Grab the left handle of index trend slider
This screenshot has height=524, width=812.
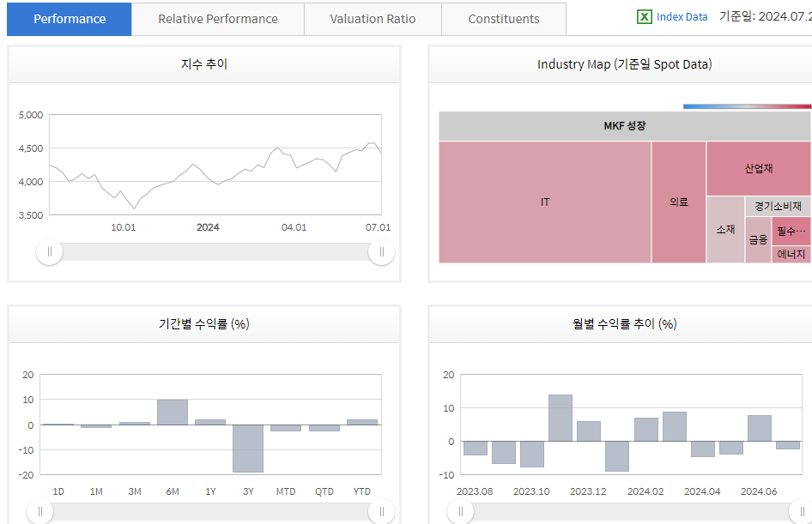[x=50, y=251]
